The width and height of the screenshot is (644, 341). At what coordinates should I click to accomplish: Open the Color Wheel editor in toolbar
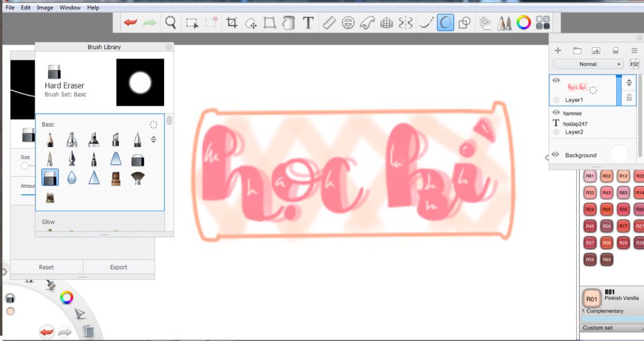[523, 23]
